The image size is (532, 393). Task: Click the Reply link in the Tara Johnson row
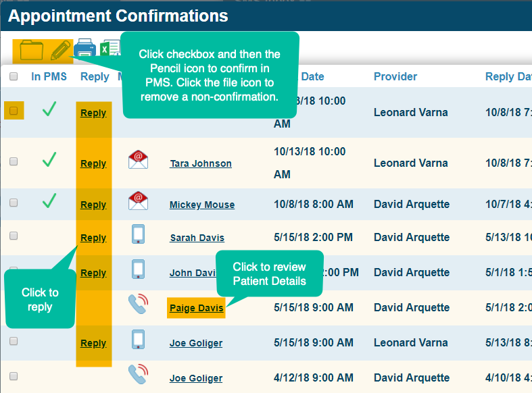pos(93,163)
